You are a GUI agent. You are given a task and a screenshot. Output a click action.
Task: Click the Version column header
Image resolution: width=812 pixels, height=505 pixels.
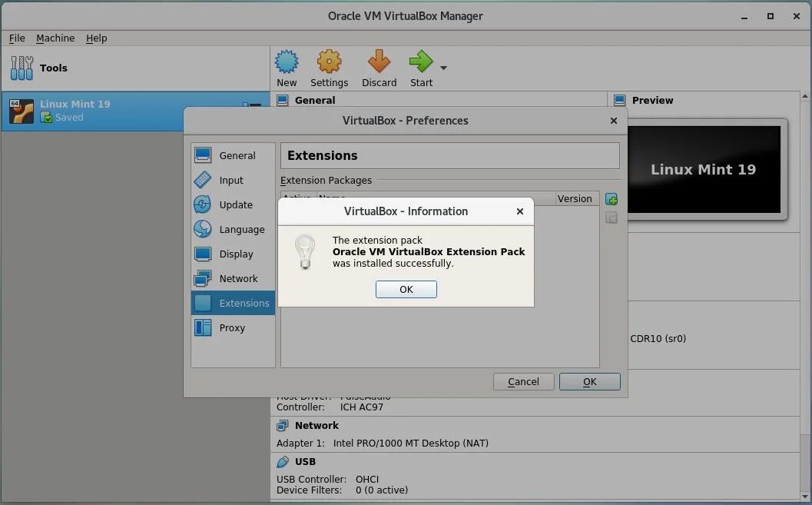(x=577, y=199)
